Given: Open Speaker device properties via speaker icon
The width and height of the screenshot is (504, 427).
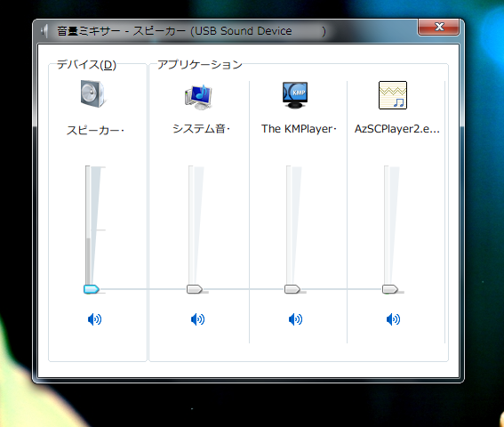Looking at the screenshot, I should pyautogui.click(x=92, y=93).
